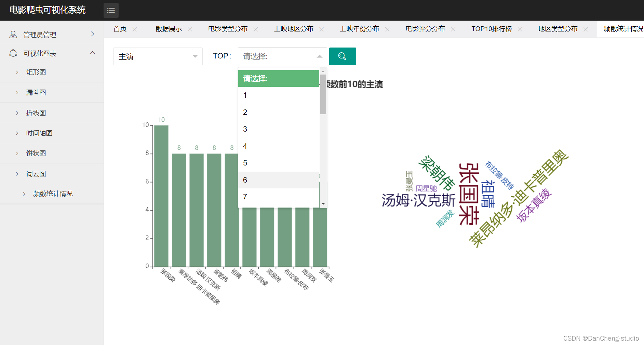Click 莱昂纳多·迪卡普里奥 in the word cloud
Screen dimensions: 644x345
pyautogui.click(x=519, y=198)
